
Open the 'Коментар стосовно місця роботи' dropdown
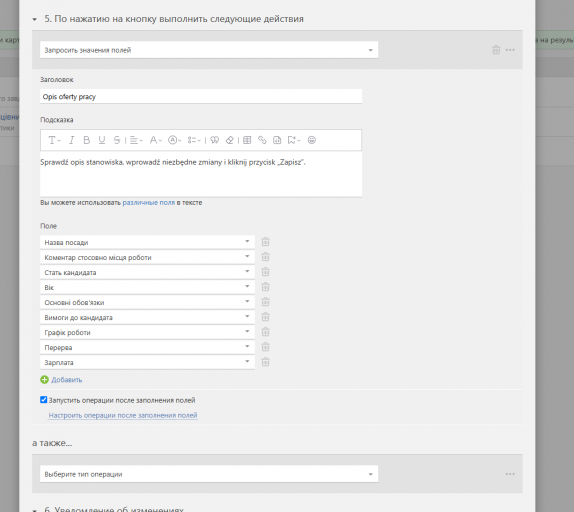coord(147,257)
